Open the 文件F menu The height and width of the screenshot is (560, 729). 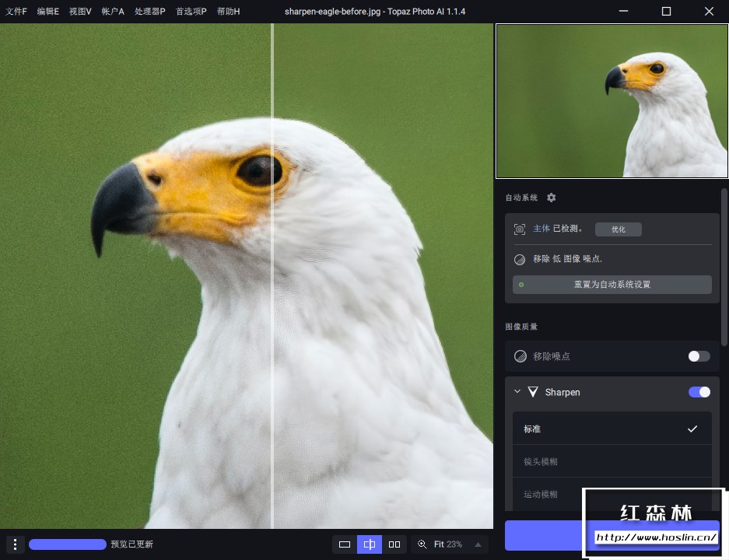[x=16, y=12]
